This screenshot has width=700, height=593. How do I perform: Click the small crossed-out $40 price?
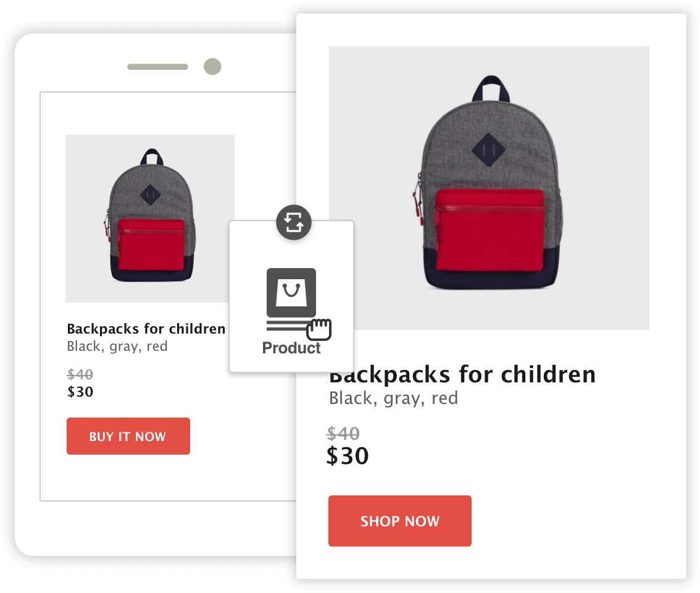(x=80, y=374)
